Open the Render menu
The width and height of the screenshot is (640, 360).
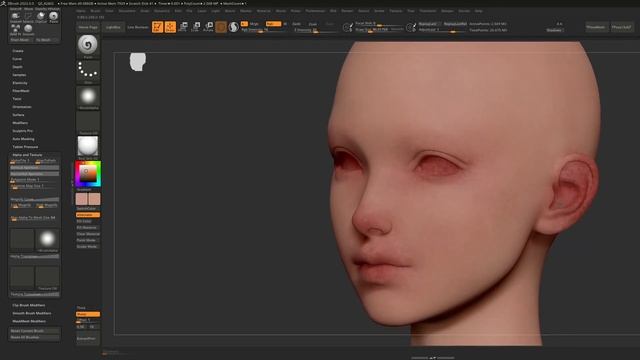[x=347, y=11]
